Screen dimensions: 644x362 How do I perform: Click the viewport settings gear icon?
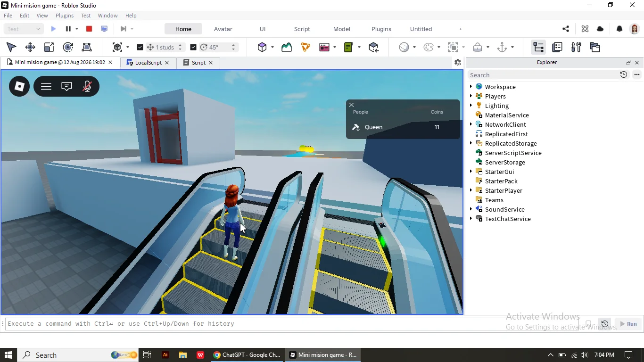click(457, 62)
